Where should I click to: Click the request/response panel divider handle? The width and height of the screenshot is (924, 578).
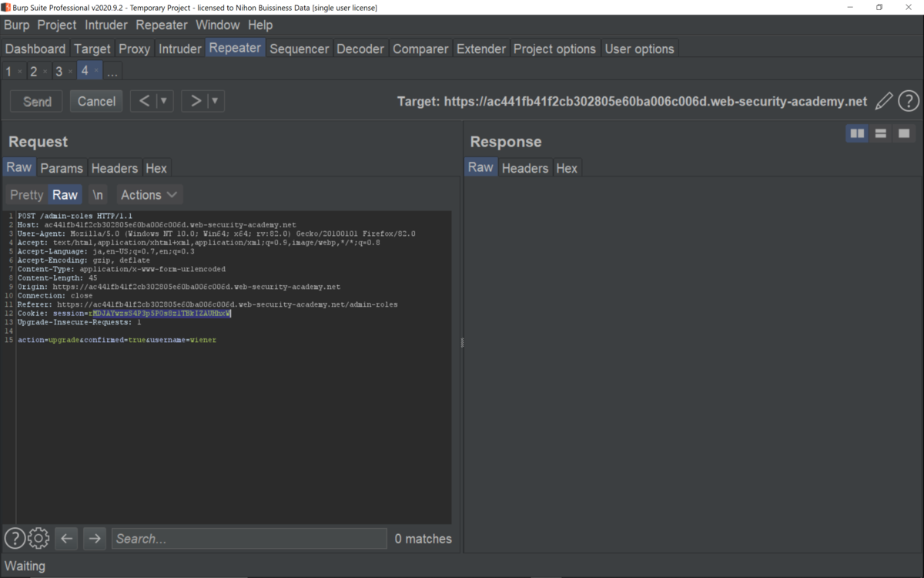point(462,342)
